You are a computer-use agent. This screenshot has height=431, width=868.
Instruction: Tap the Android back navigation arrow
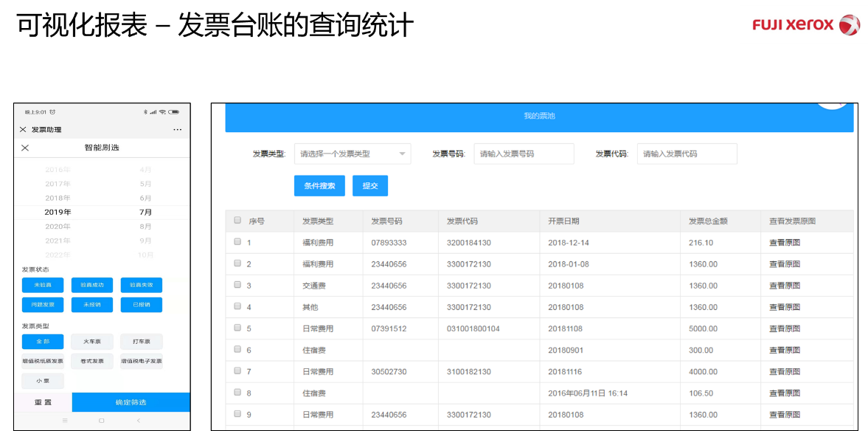pos(139,421)
